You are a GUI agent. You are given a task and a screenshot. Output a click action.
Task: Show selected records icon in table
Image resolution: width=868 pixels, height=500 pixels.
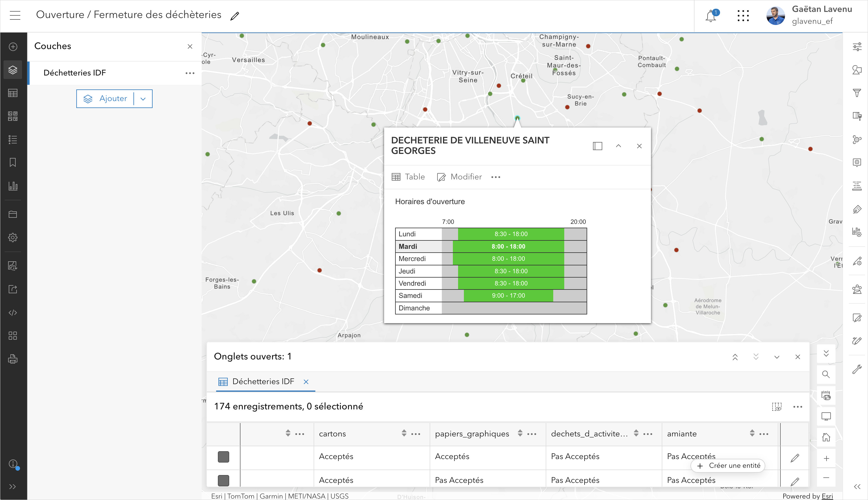coord(777,407)
